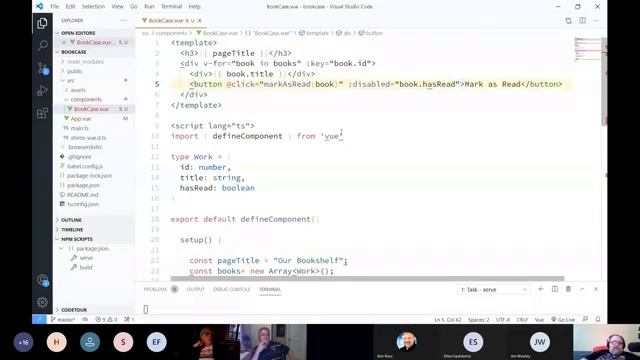Open App.vue in the explorer
Image resolution: width=640 pixels, height=360 pixels.
(81, 119)
